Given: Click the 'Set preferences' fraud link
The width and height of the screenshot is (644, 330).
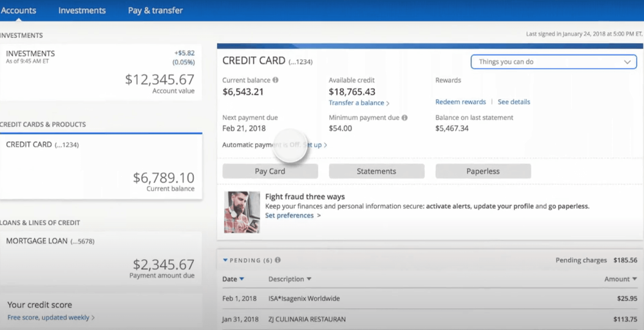Looking at the screenshot, I should (289, 215).
